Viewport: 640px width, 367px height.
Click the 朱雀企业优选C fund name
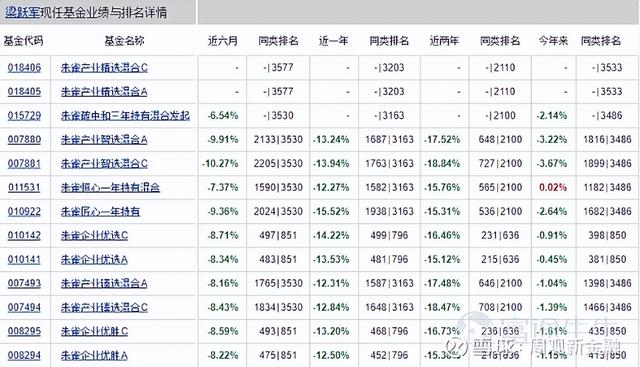[x=94, y=236]
